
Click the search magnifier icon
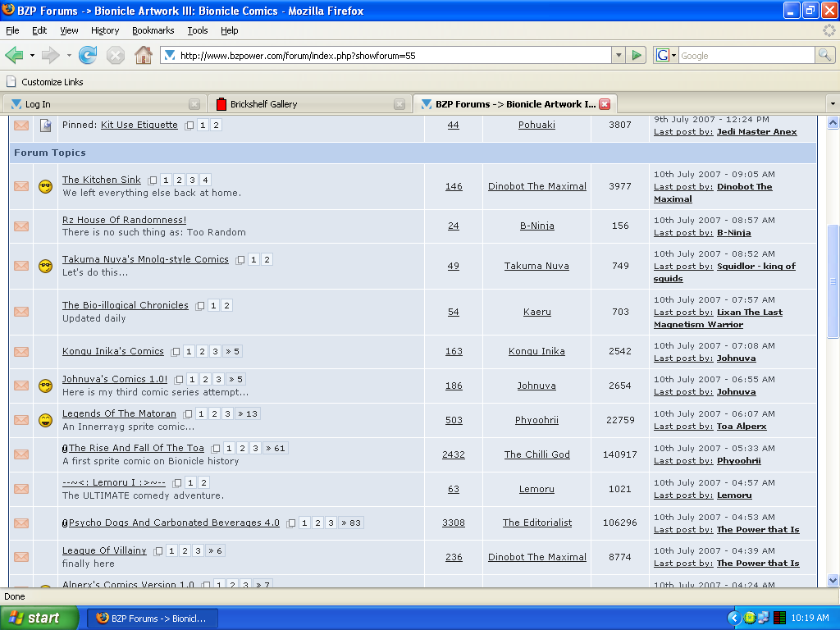click(824, 55)
